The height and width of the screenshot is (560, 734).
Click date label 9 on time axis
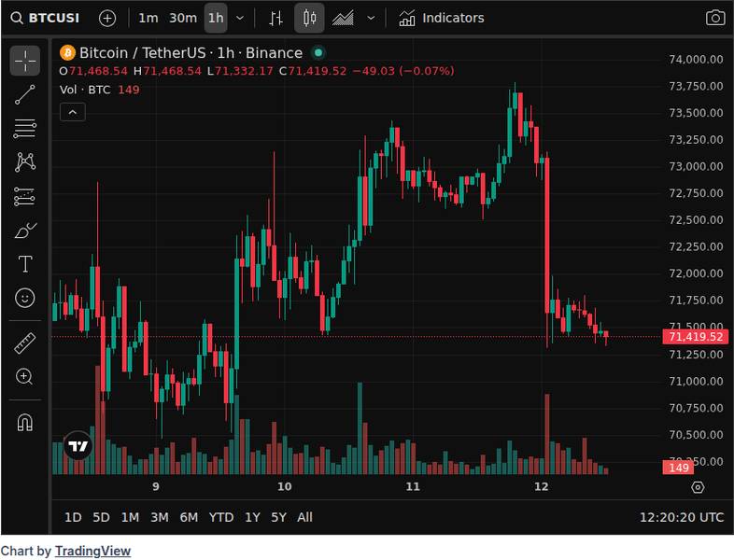(156, 486)
